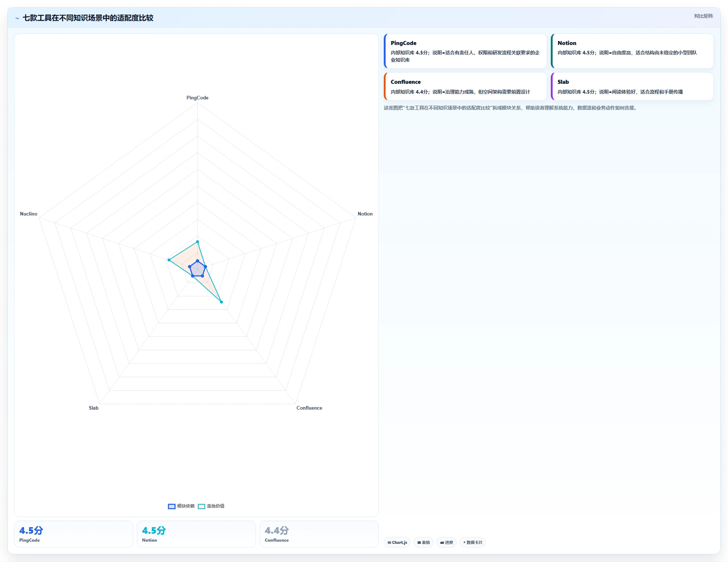Screen dimensions: 728x562
Task: Click the Chart.js chip icon
Action: click(389, 542)
